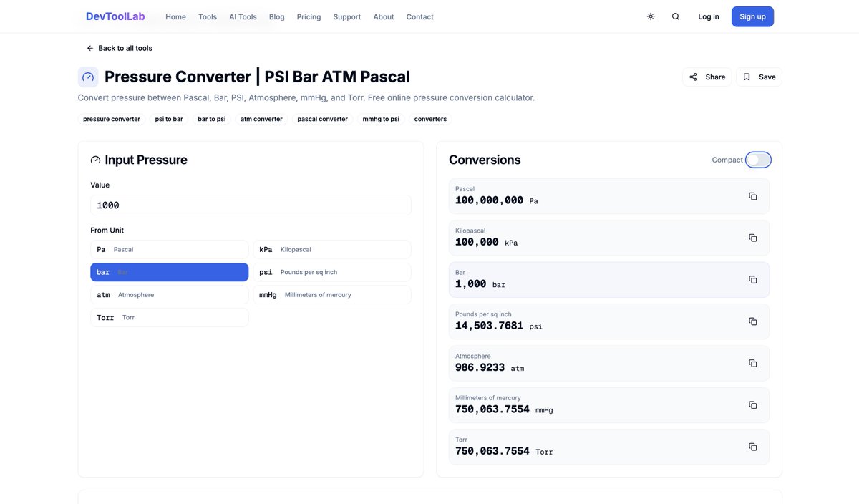Toggle the Compact view switch
The width and height of the screenshot is (859, 504).
[x=758, y=160]
